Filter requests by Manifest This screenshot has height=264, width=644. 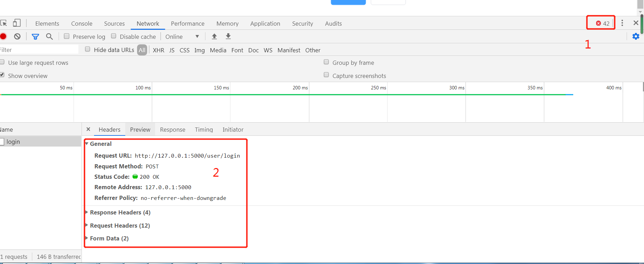pyautogui.click(x=289, y=50)
